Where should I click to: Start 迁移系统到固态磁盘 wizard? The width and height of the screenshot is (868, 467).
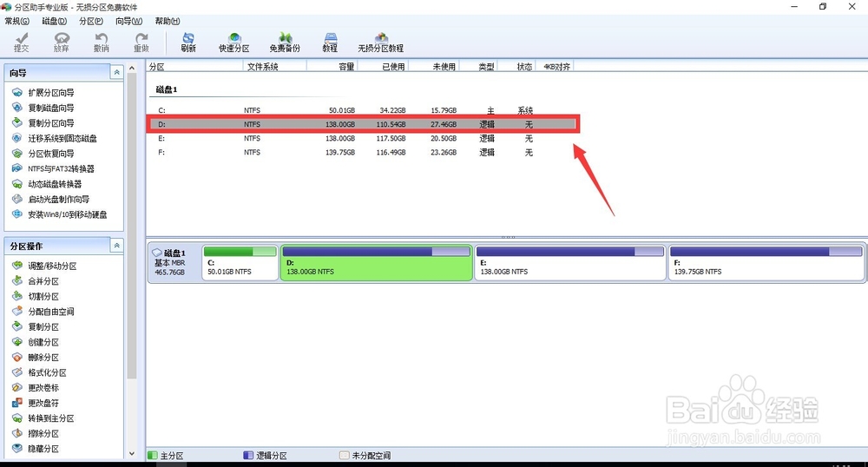[x=55, y=138]
